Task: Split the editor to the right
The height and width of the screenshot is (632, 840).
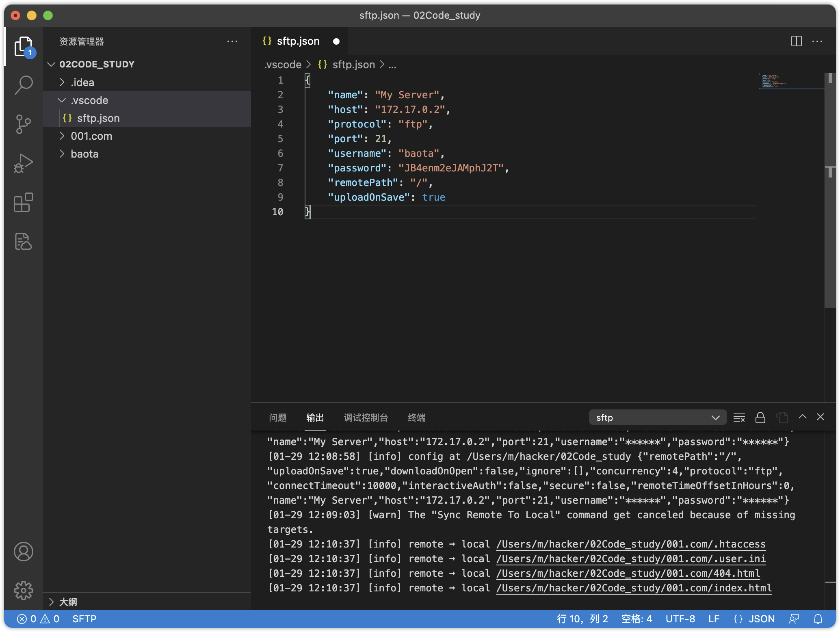Action: click(x=796, y=41)
